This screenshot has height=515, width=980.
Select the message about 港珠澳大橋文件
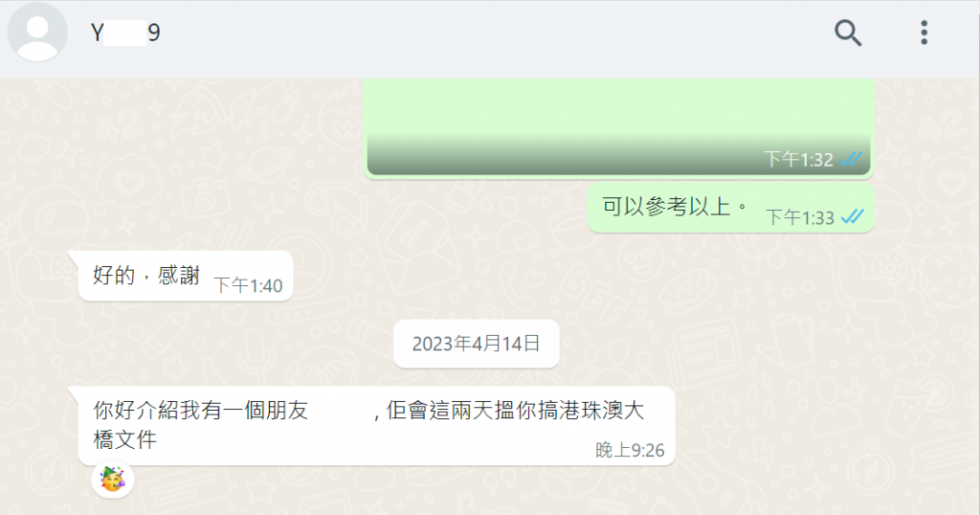tap(377, 426)
